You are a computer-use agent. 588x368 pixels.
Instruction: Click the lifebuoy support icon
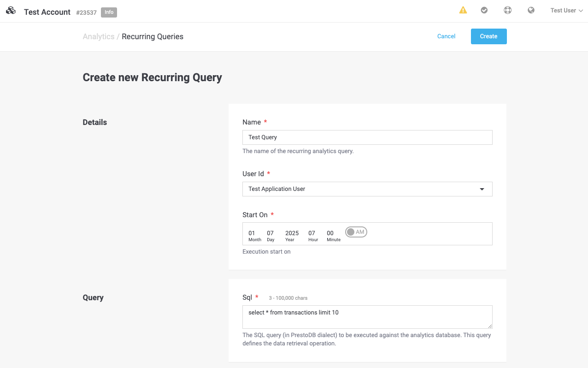(x=508, y=10)
